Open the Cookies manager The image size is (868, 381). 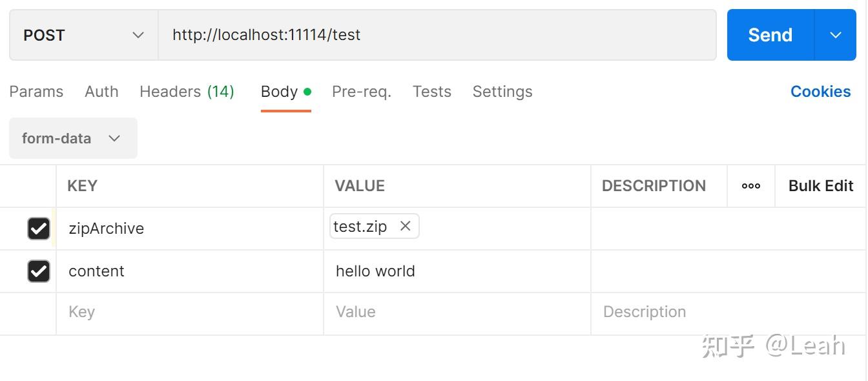pos(820,91)
